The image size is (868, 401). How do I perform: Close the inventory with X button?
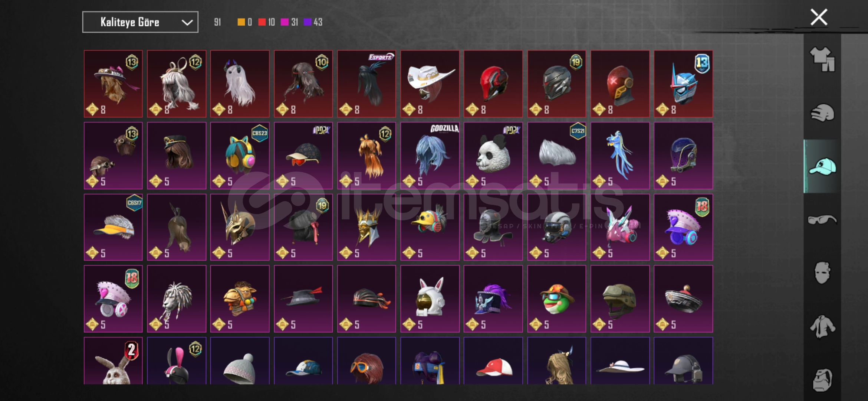[x=819, y=17]
